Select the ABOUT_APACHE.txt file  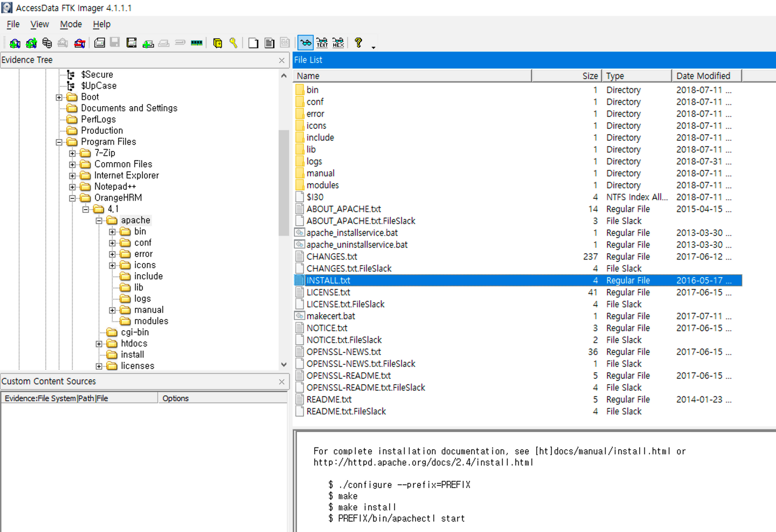click(x=344, y=209)
